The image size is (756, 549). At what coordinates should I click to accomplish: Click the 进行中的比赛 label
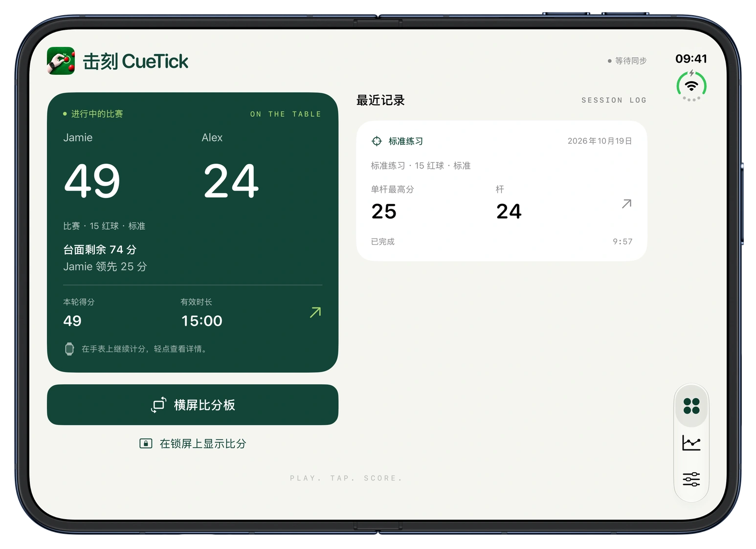(x=97, y=114)
